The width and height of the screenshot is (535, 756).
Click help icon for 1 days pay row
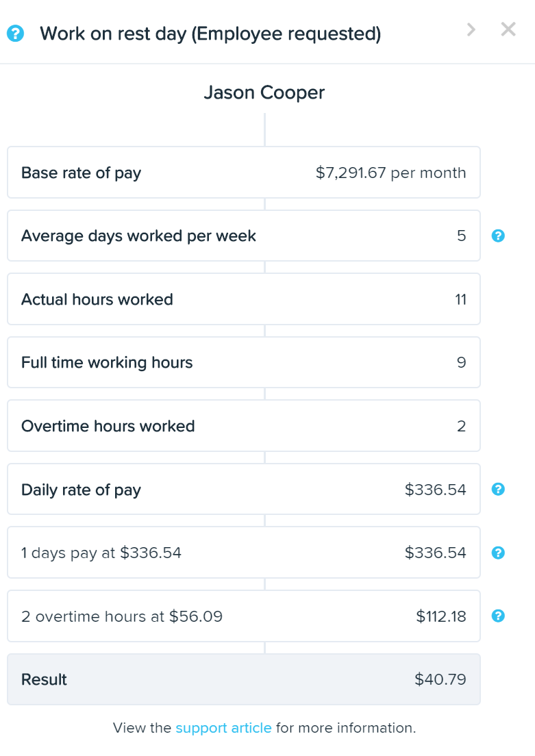pos(498,553)
